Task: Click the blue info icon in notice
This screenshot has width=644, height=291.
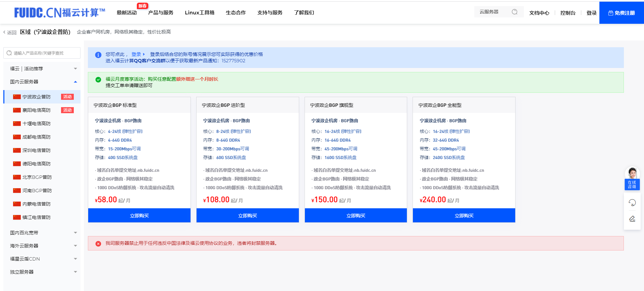Action: coord(98,55)
